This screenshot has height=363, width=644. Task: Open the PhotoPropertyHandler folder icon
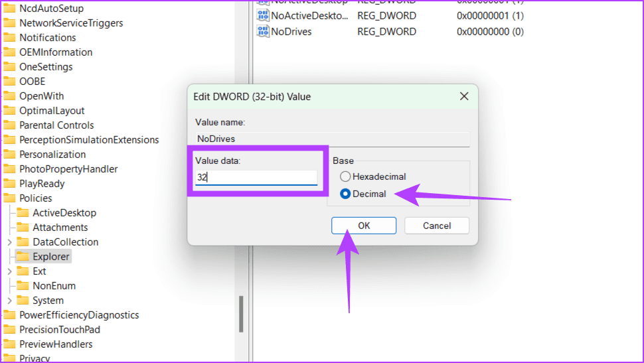click(x=9, y=169)
